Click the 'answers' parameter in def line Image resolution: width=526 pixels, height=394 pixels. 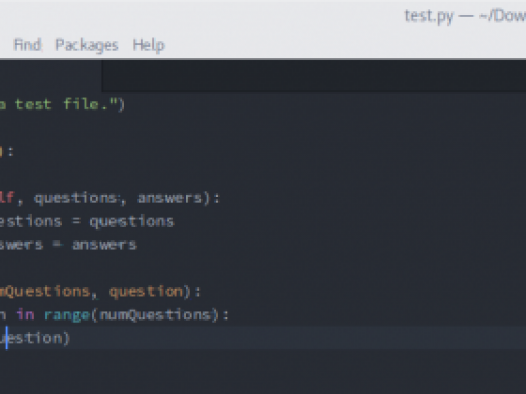[x=170, y=198]
